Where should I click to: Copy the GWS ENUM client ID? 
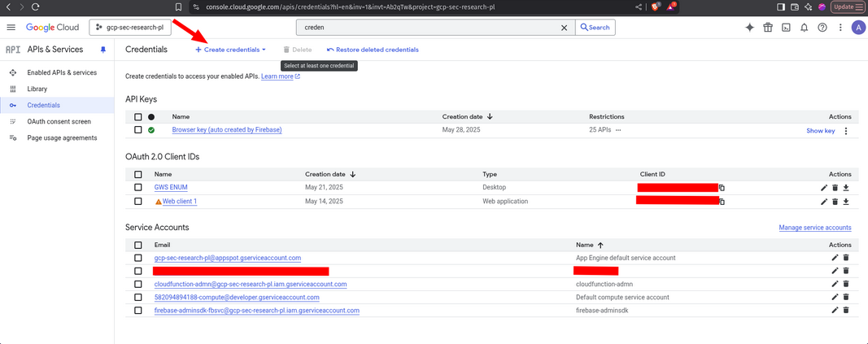[x=722, y=188]
